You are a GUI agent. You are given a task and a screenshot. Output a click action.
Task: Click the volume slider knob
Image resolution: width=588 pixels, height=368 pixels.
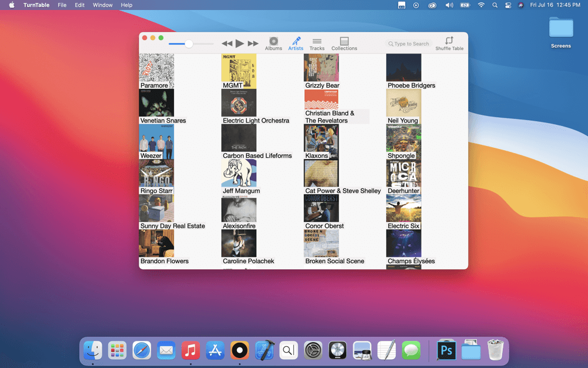(189, 44)
